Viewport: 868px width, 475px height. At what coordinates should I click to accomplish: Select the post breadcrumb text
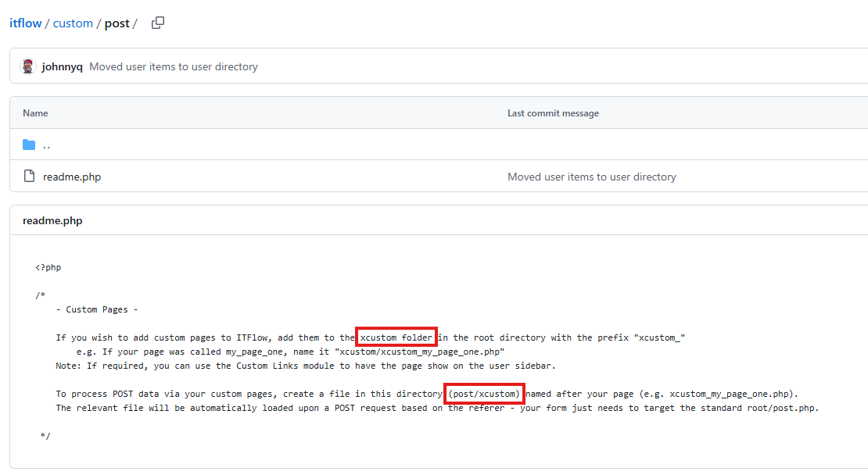117,23
